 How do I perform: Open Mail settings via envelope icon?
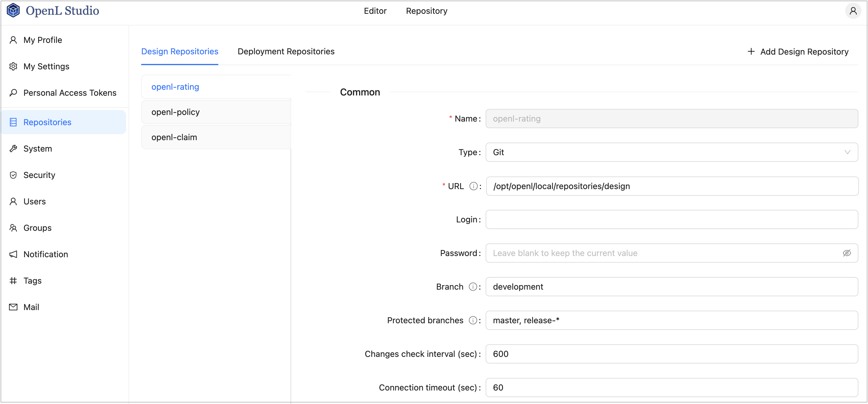click(x=13, y=307)
